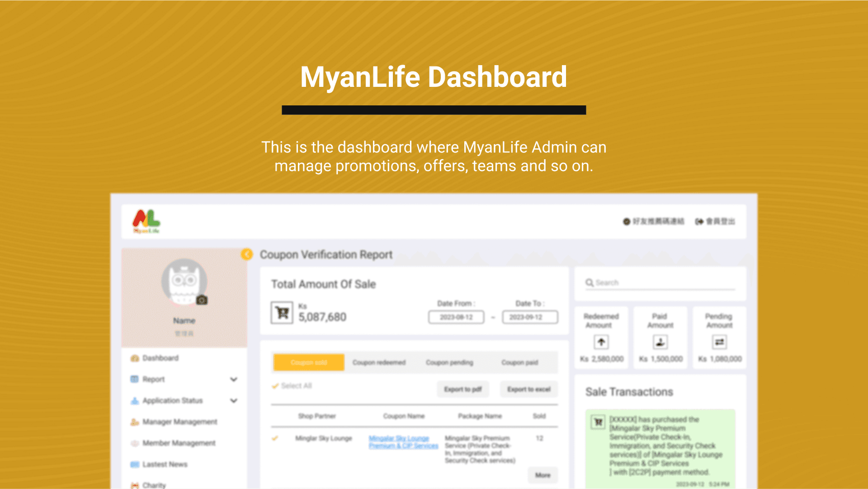Click the Ks 1,080,000 pending amount
Viewport: 868px width, 489px height.
tap(720, 359)
